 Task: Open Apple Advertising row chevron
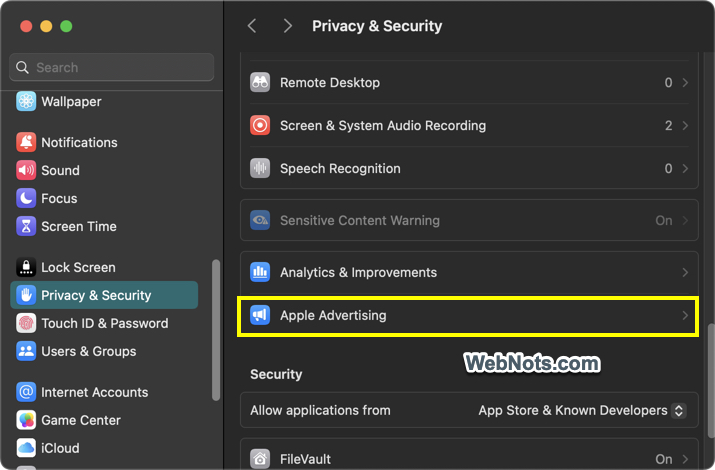click(685, 315)
